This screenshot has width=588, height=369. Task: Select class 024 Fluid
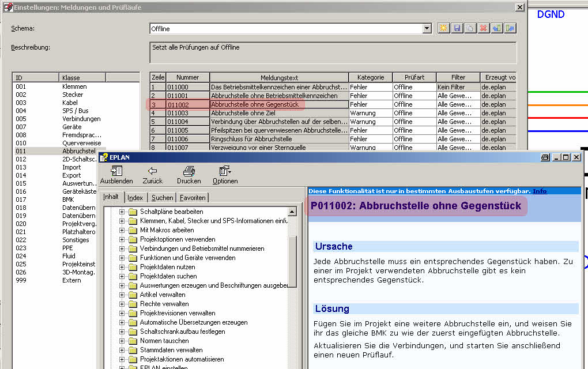click(x=55, y=256)
